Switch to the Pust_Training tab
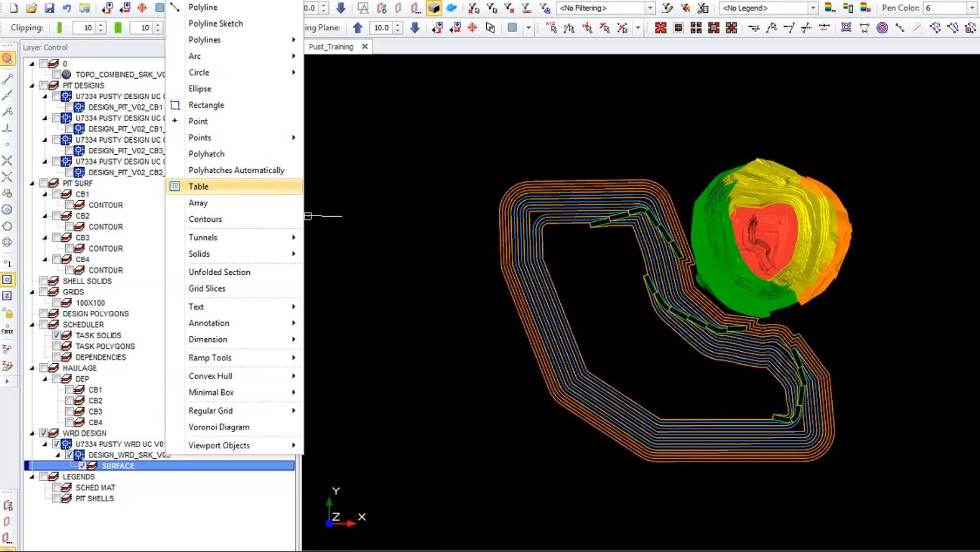 [x=331, y=47]
